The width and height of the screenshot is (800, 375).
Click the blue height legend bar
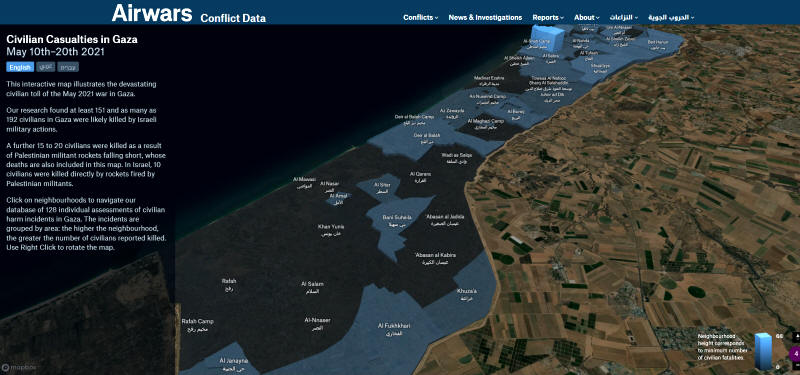tap(764, 352)
